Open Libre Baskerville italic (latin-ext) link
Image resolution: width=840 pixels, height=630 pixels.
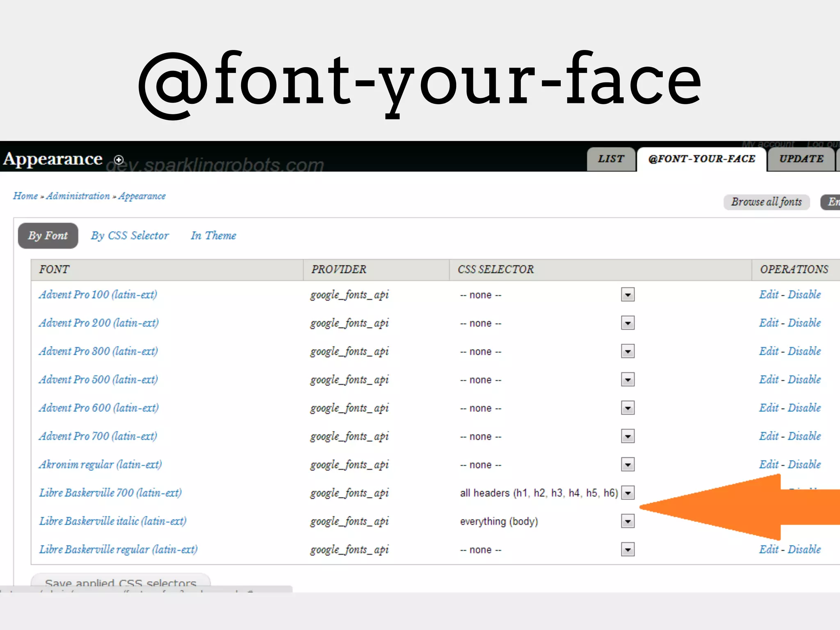113,521
